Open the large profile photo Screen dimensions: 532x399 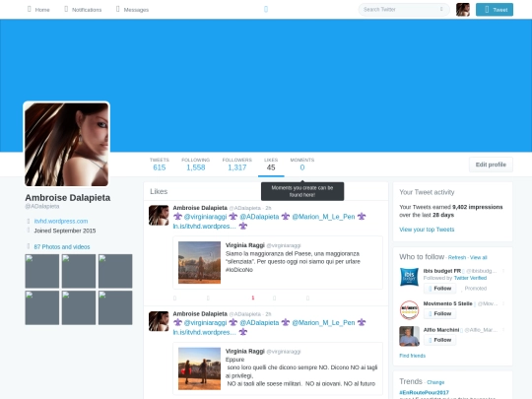pyautogui.click(x=67, y=144)
